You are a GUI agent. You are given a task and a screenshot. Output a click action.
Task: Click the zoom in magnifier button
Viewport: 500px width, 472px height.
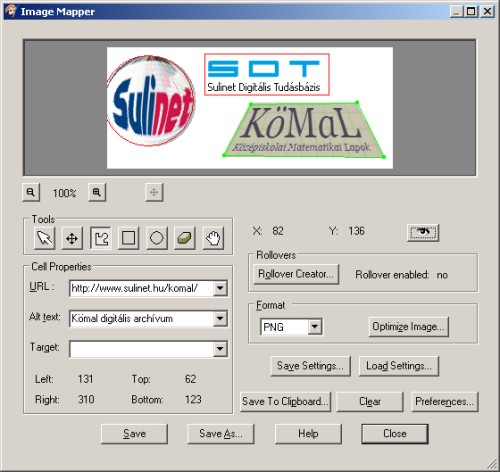point(97,192)
